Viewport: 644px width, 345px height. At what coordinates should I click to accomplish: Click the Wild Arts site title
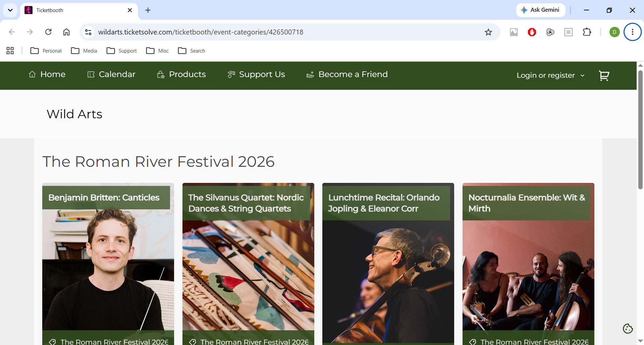point(74,114)
